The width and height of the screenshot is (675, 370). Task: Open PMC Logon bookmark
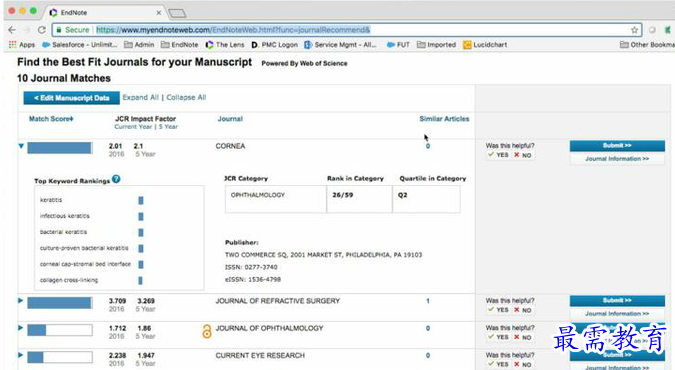point(275,44)
